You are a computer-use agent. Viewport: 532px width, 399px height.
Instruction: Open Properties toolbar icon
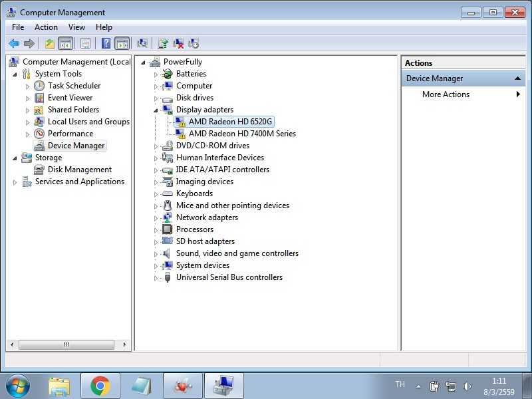point(85,44)
